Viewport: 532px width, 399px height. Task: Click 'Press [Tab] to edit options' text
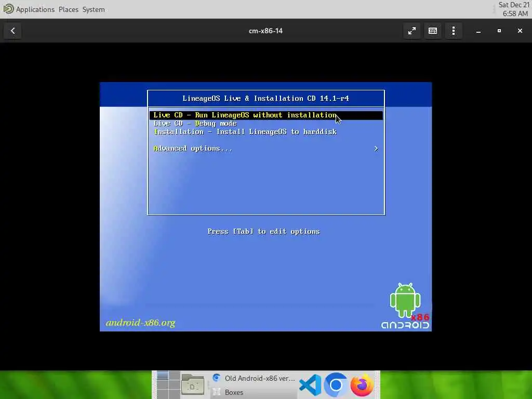(263, 232)
